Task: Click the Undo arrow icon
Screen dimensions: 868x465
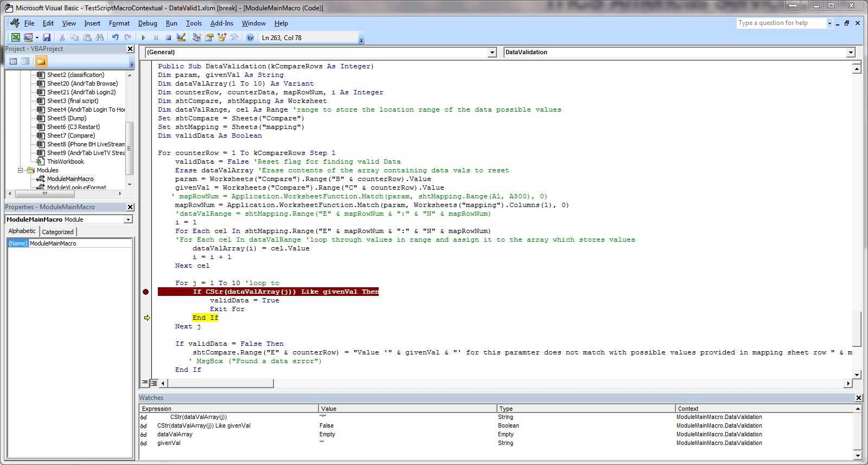Action: tap(115, 37)
